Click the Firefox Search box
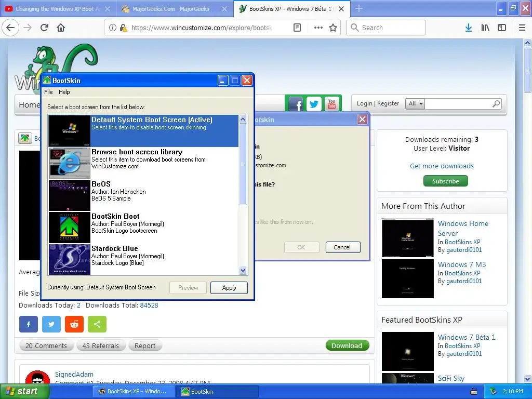Screen dimensions: 532x399 coord(386,28)
